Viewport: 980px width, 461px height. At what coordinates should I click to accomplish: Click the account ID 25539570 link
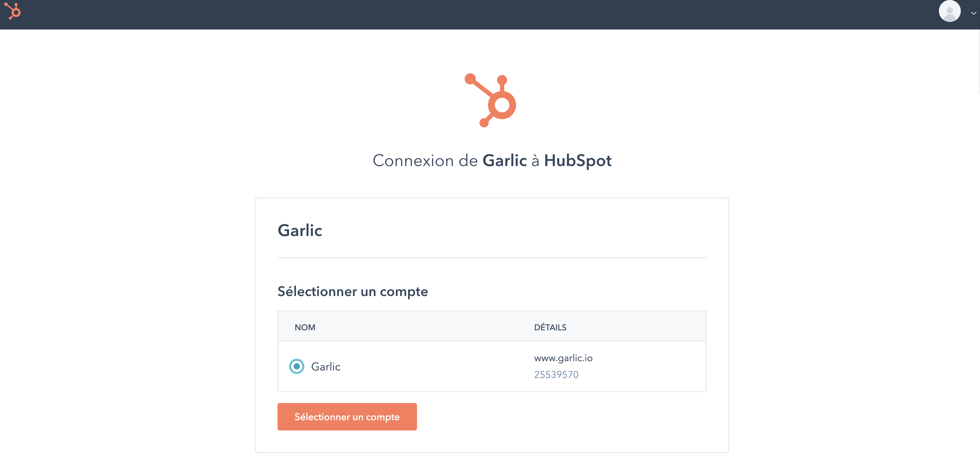click(556, 375)
